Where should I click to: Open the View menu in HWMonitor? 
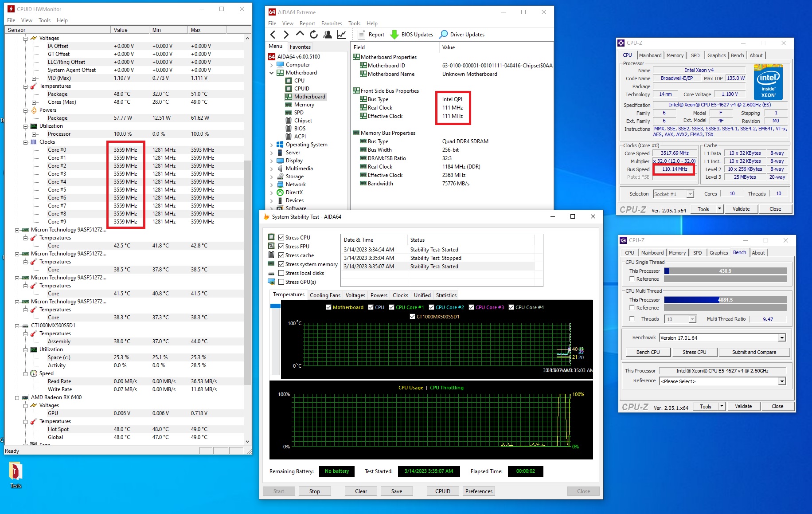point(27,20)
